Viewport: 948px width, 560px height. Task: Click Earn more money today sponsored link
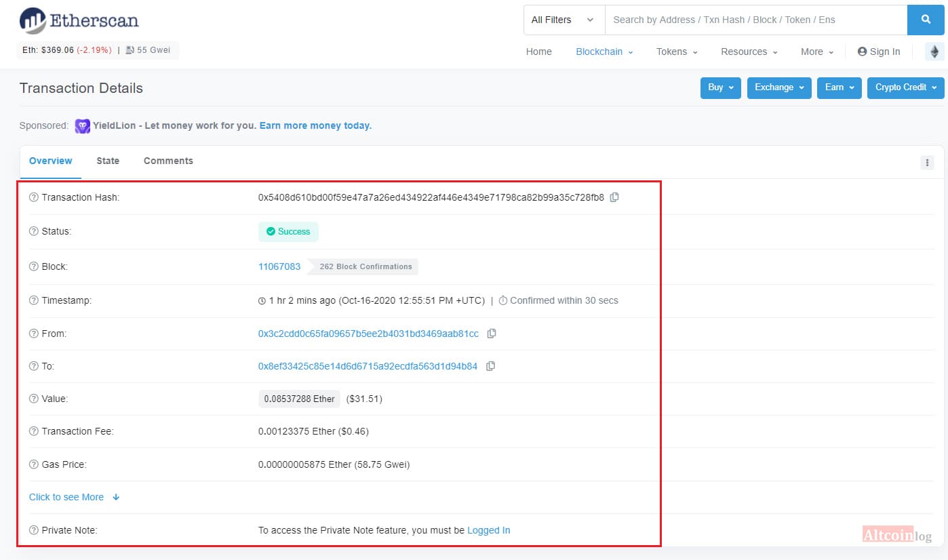click(x=315, y=125)
